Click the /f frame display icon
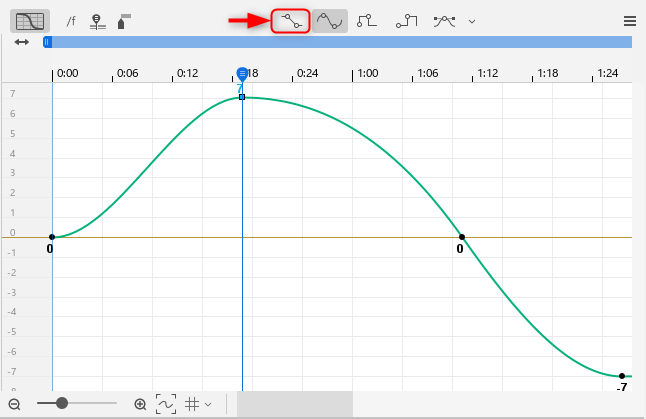The image size is (646, 419). pos(70,20)
